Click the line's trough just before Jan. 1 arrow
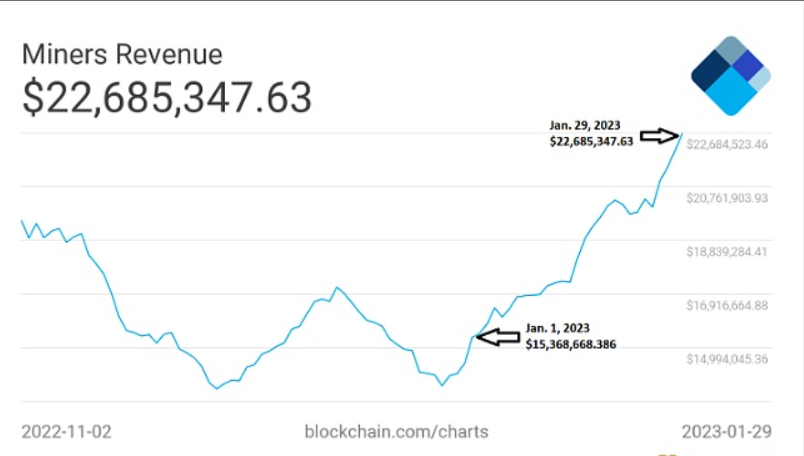 (x=440, y=384)
